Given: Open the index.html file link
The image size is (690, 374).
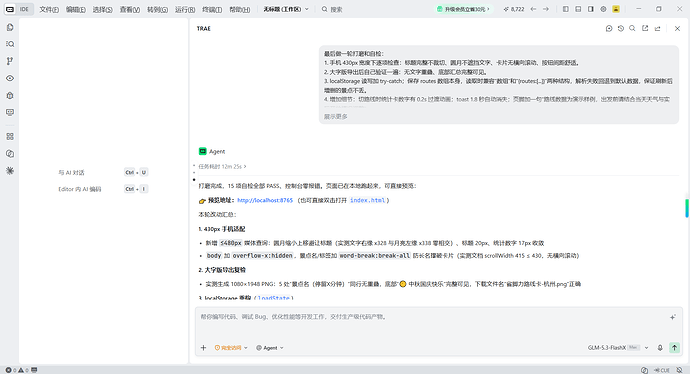Looking at the screenshot, I should click(367, 200).
